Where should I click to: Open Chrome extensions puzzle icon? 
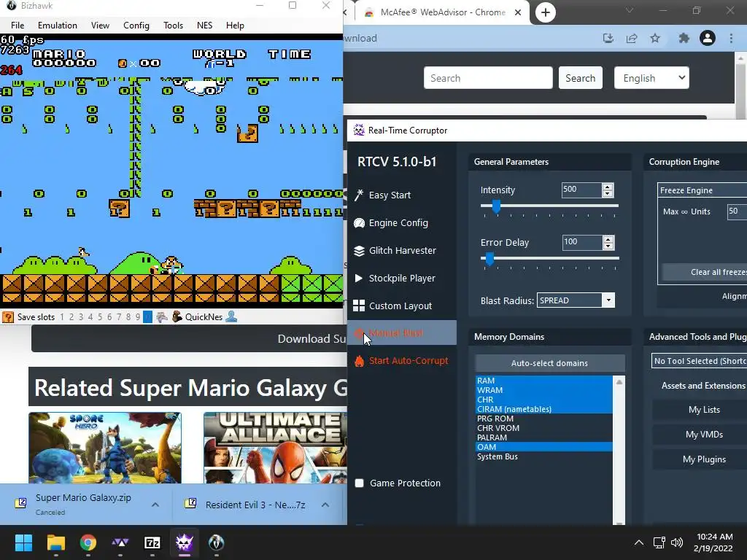coord(684,38)
